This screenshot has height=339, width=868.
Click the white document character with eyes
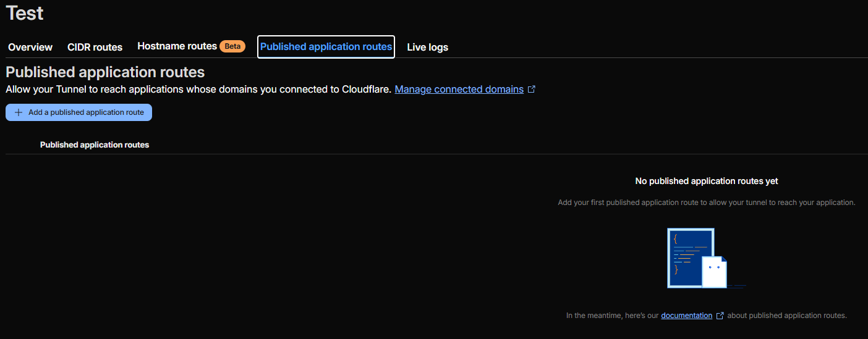click(x=714, y=272)
